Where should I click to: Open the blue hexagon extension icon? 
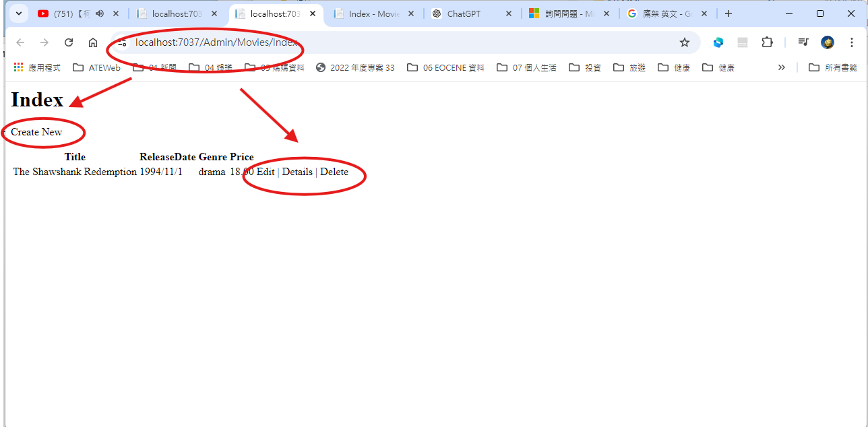coord(718,42)
